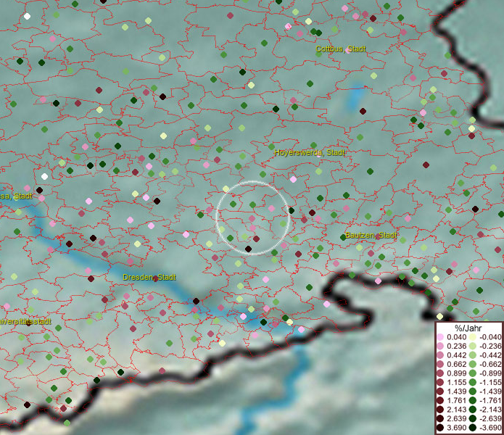Select the -0.442 green legend swatch
The height and width of the screenshot is (435, 504).
pyautogui.click(x=473, y=355)
